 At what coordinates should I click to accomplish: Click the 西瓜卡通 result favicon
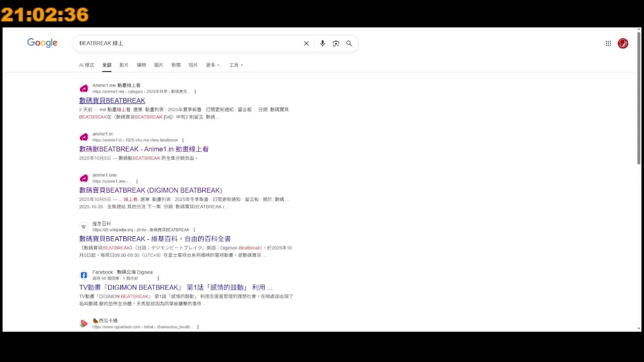84,323
